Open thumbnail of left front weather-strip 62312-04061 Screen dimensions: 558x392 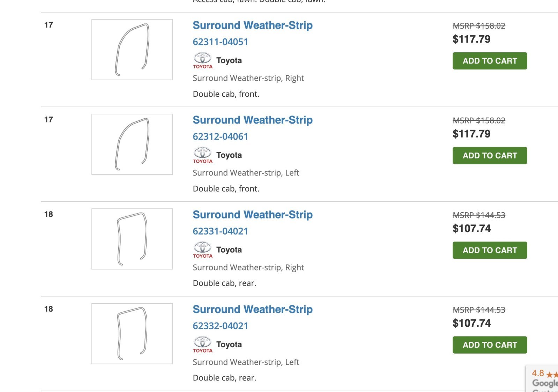coord(132,144)
